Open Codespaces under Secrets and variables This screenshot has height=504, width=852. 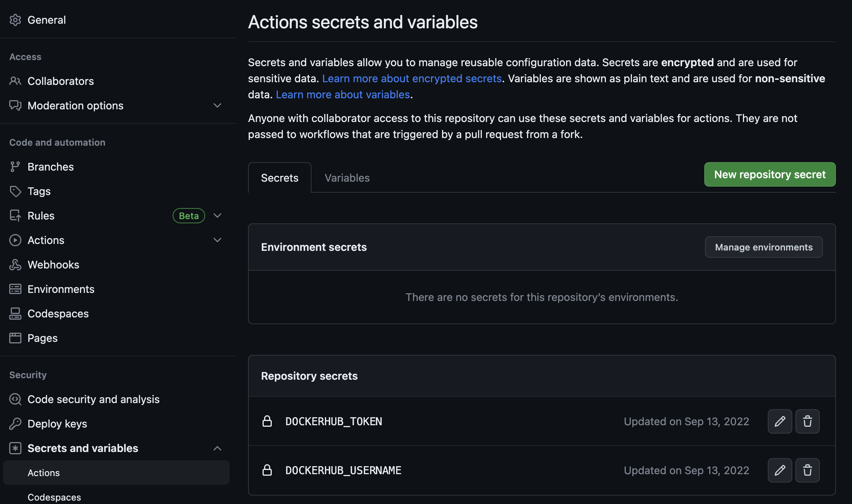54,497
